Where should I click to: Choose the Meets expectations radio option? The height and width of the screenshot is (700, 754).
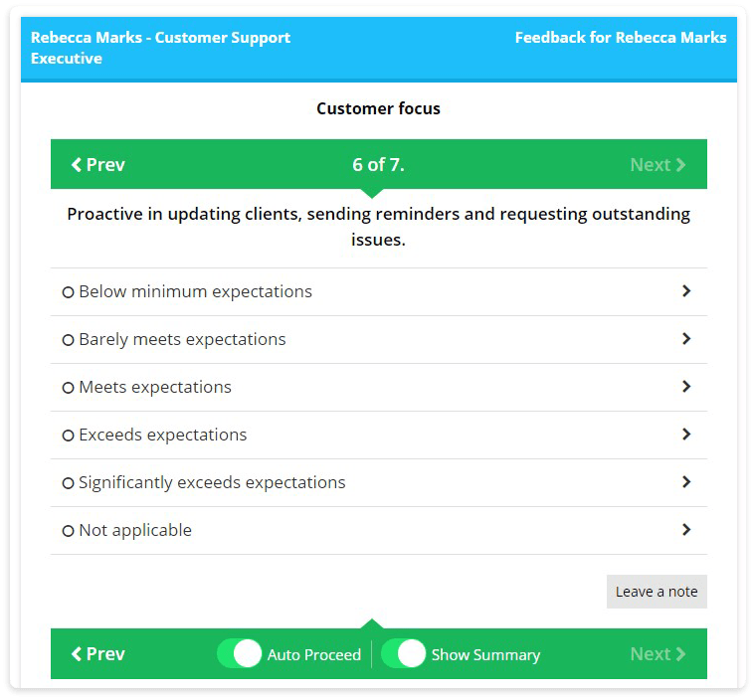69,388
